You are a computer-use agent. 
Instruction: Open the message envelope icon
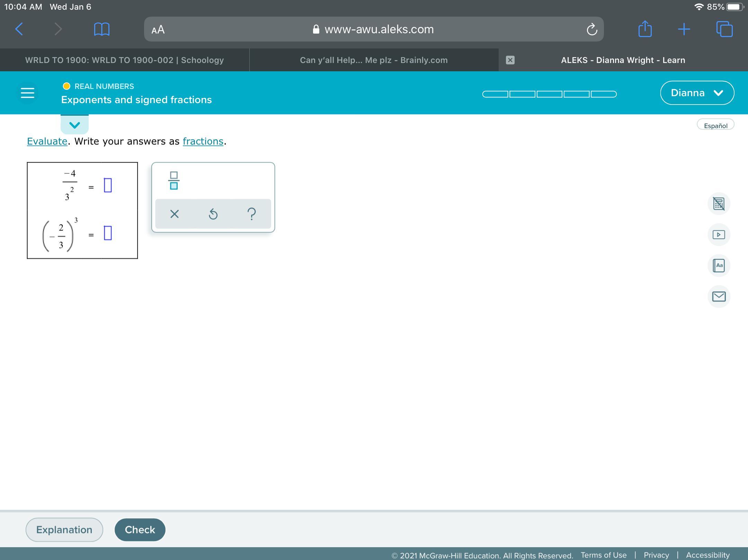pyautogui.click(x=719, y=296)
